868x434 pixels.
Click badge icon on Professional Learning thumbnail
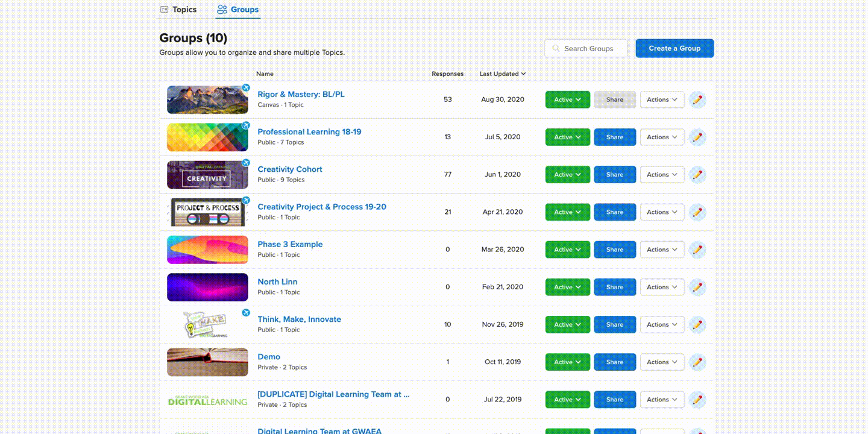coord(246,125)
